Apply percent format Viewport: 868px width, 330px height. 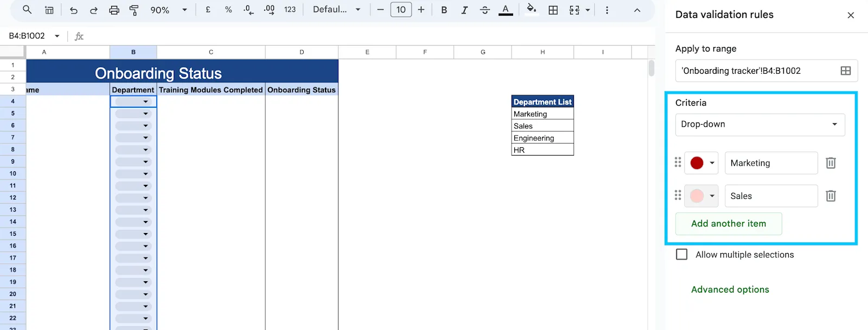tap(228, 10)
